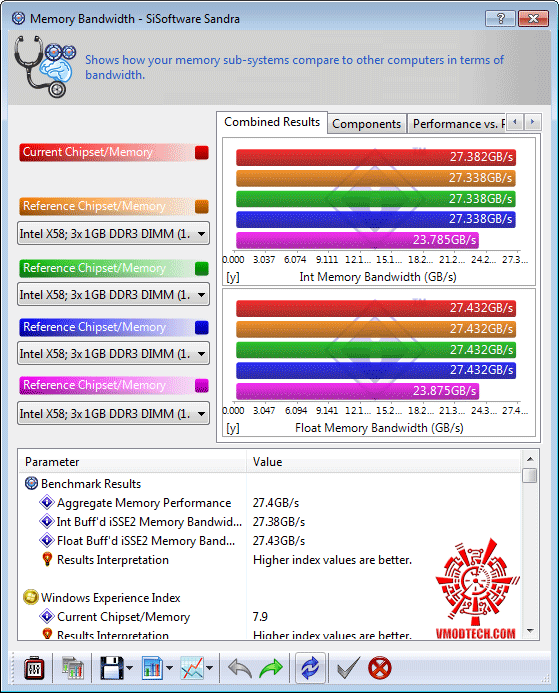Click the line graph chart icon
Image resolution: width=559 pixels, height=693 pixels.
coord(192,668)
